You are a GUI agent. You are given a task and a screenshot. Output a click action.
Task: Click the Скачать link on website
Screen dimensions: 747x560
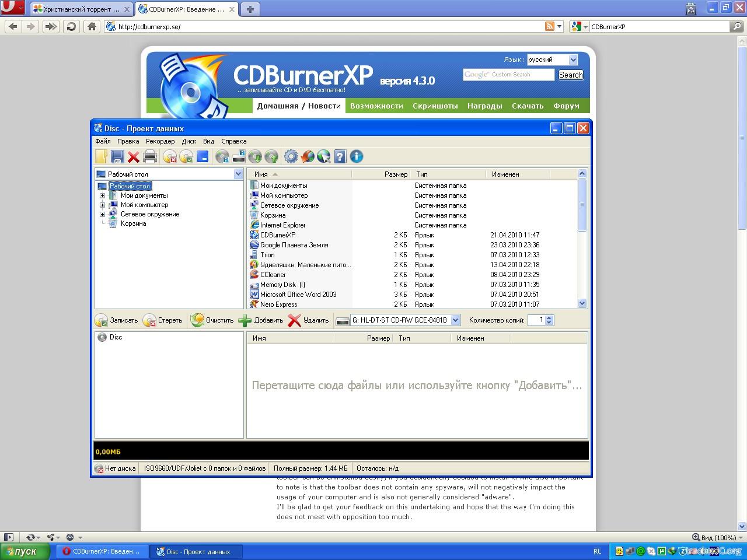528,106
